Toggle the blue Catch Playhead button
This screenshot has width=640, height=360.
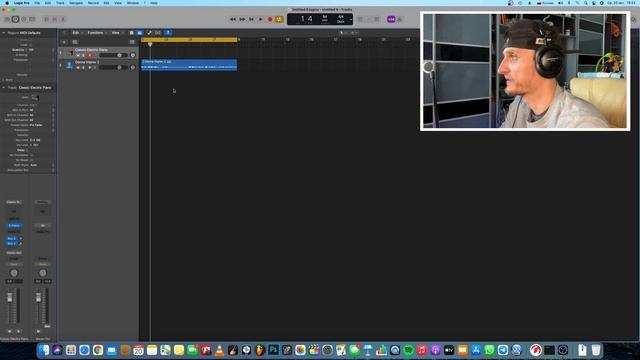point(168,33)
